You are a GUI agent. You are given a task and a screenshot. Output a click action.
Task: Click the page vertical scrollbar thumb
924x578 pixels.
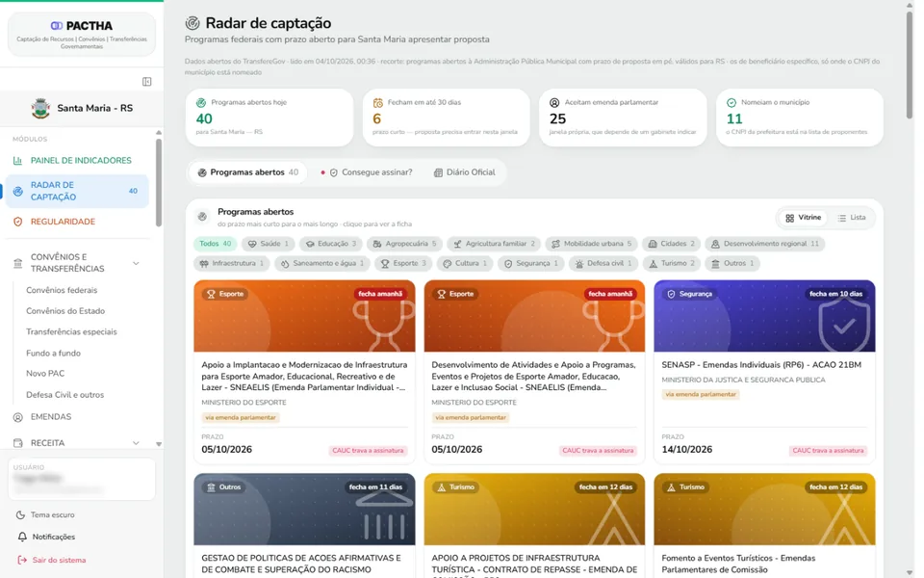[910, 65]
